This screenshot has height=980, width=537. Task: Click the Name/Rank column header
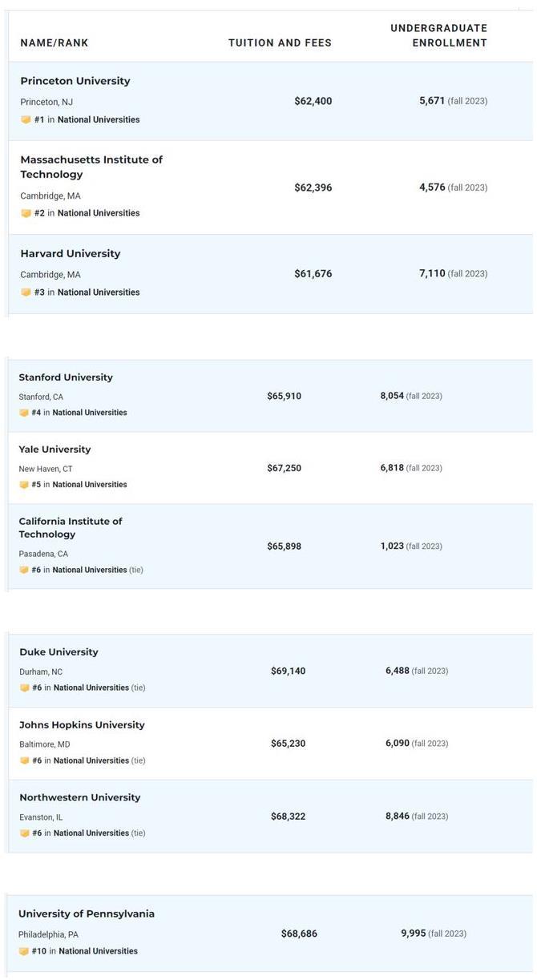55,43
